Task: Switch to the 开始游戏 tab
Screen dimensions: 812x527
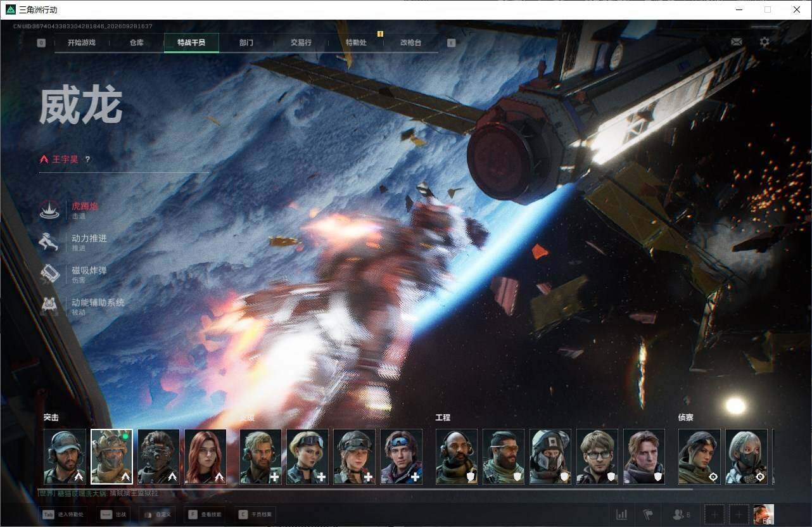Action: [x=82, y=43]
